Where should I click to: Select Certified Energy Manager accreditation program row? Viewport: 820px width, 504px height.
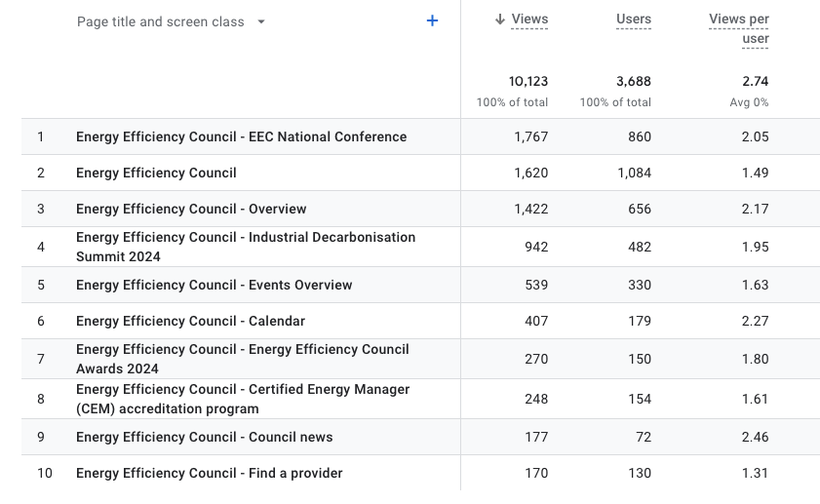[242, 399]
